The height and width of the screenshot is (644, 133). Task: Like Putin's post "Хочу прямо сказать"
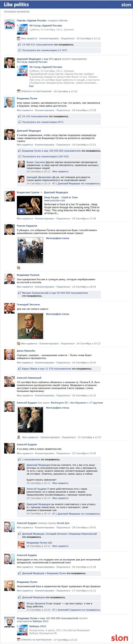pyautogui.click(x=25, y=110)
